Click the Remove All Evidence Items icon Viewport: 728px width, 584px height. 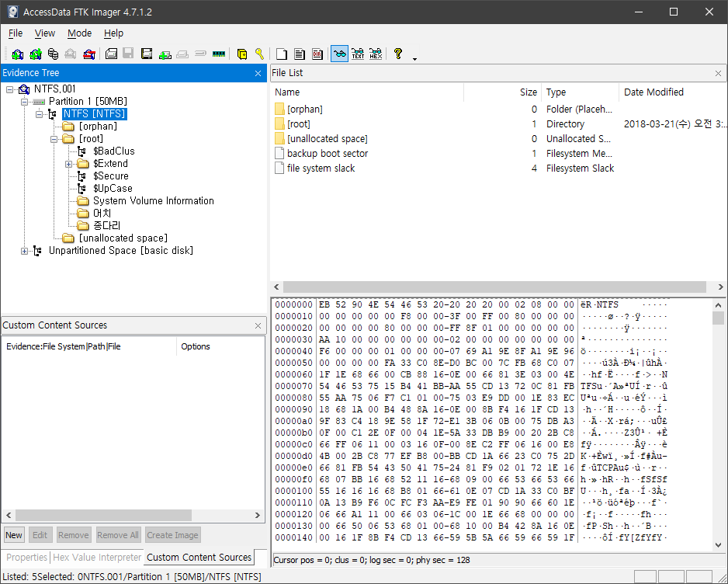pyautogui.click(x=88, y=54)
